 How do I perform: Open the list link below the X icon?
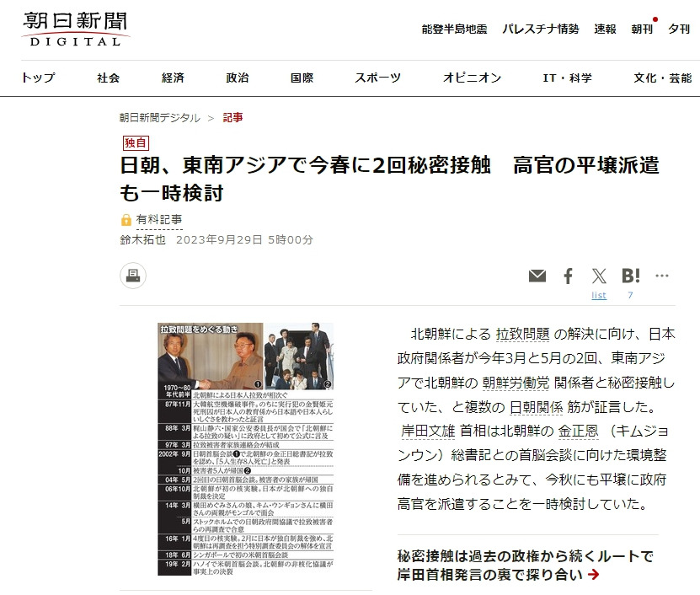click(x=599, y=295)
